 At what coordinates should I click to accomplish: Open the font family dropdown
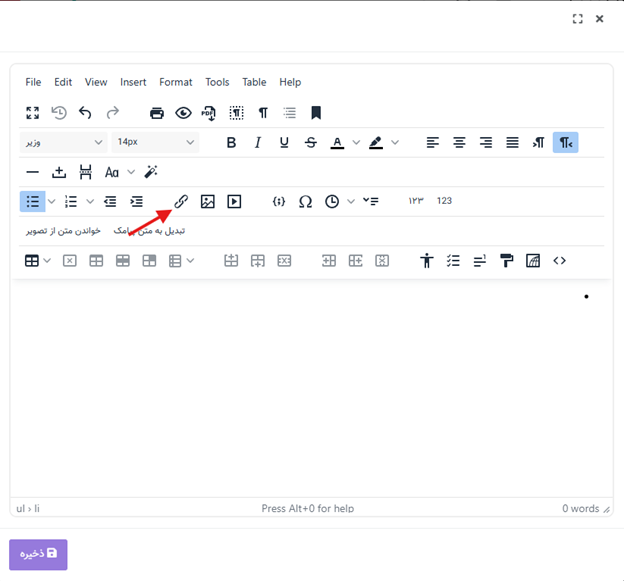(x=63, y=143)
